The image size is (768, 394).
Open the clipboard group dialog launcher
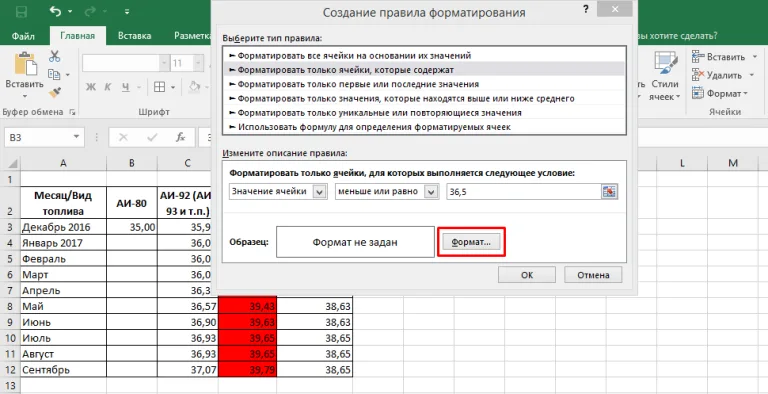click(x=72, y=112)
